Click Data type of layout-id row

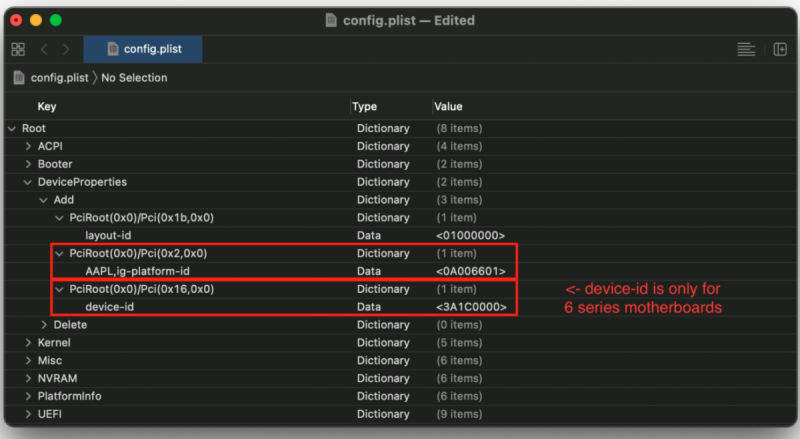point(369,235)
